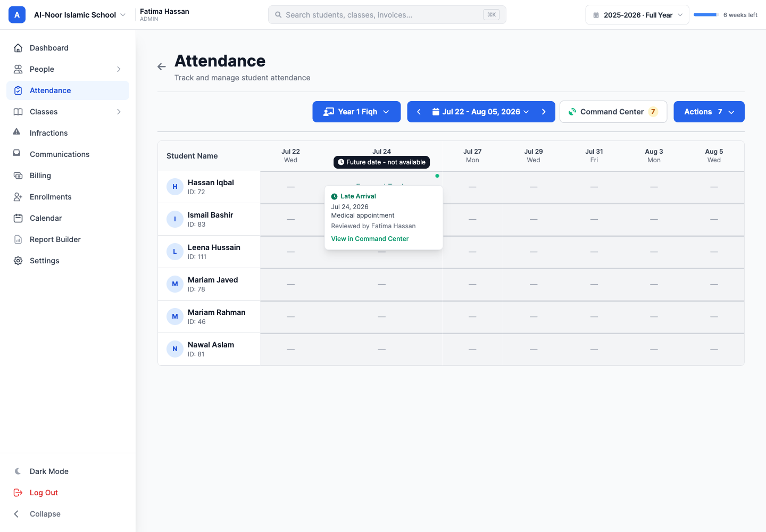Click the Classes book icon
Screen dimensions: 766x532
18,112
